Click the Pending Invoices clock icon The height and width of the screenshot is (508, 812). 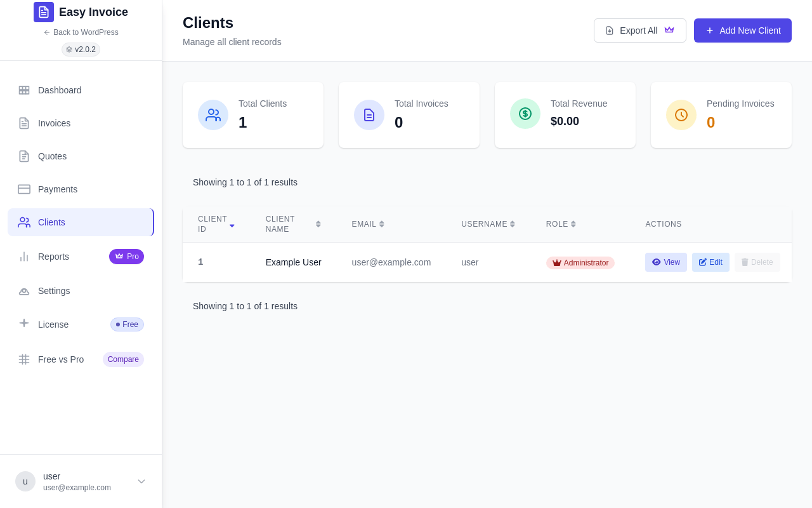pyautogui.click(x=681, y=115)
